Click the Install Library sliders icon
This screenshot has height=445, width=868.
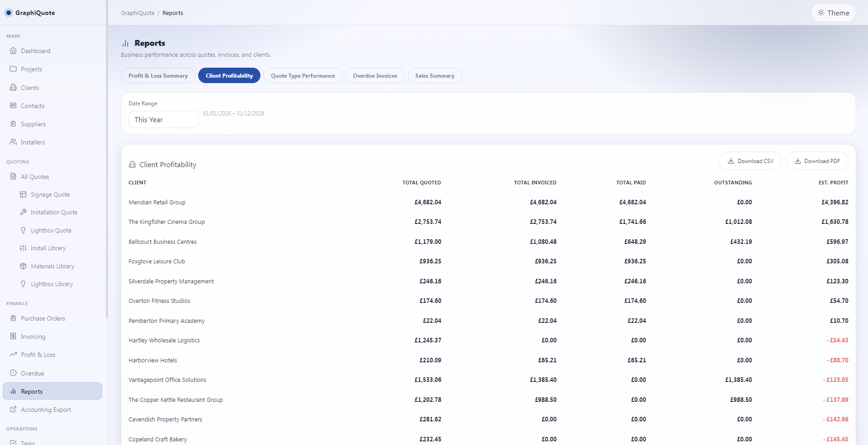tap(23, 248)
